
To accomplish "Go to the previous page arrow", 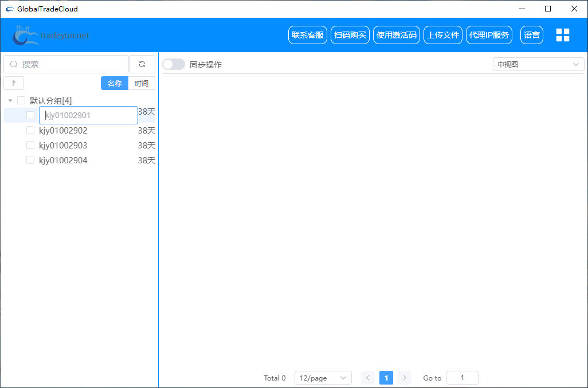I will 368,378.
